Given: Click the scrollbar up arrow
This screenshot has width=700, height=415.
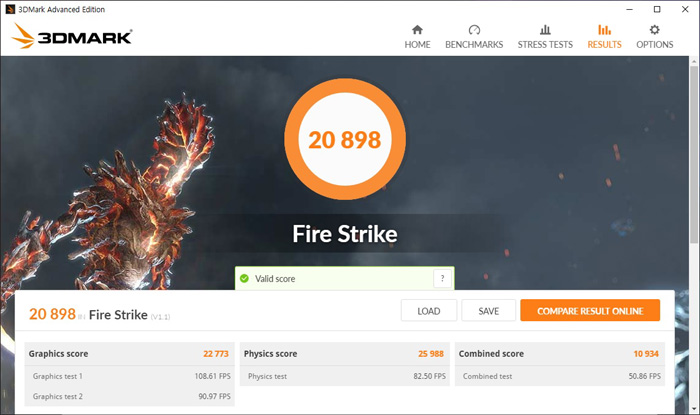Looking at the screenshot, I should pyautogui.click(x=694, y=61).
